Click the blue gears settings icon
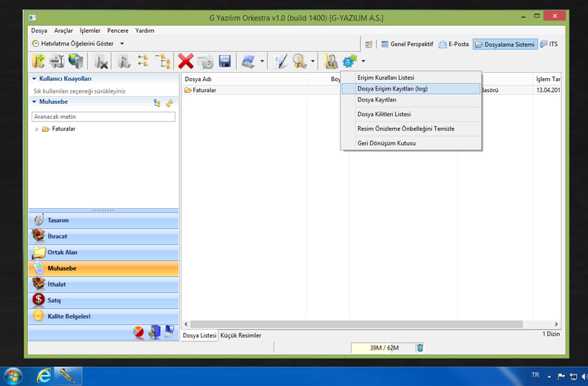The height and width of the screenshot is (386, 588). [349, 62]
